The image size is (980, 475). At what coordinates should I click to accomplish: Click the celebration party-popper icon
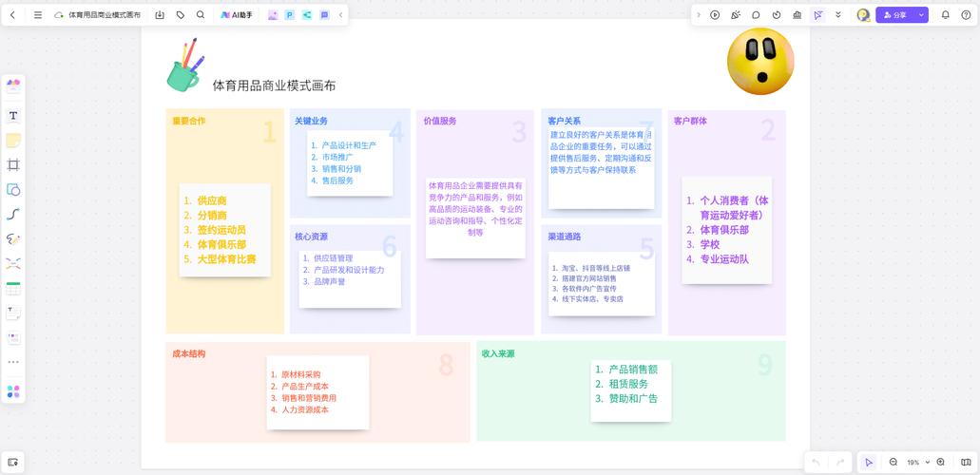(736, 15)
